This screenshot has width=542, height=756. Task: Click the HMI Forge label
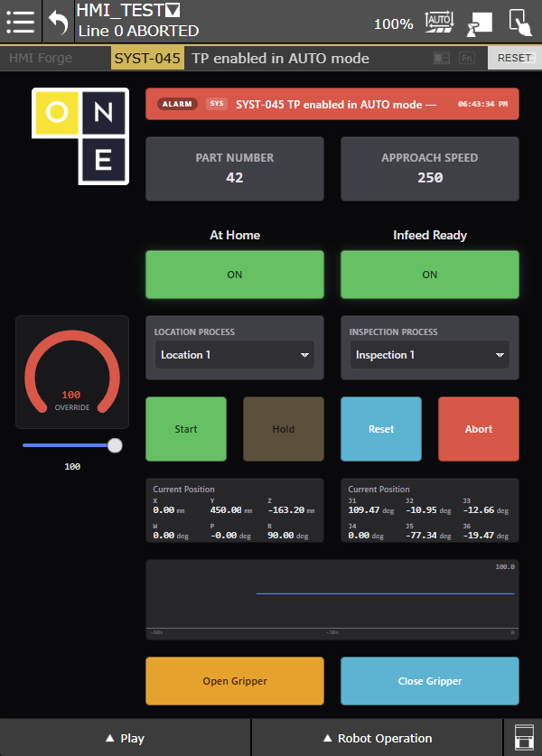(41, 59)
